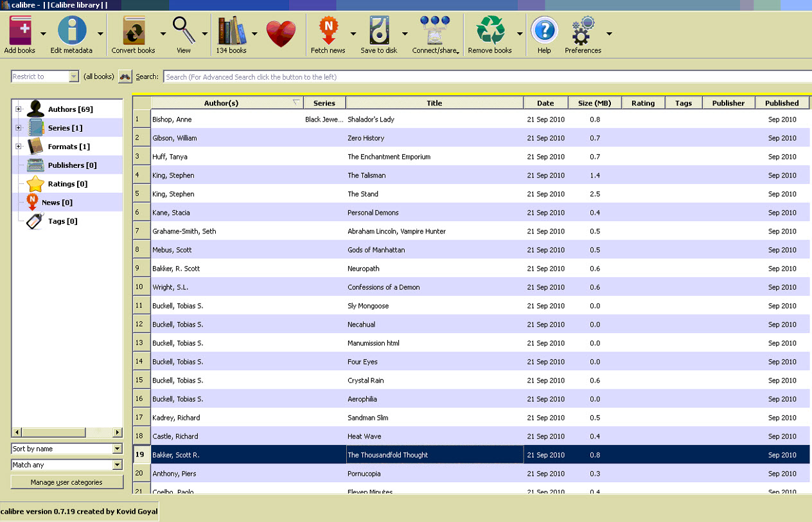Select News [0] category
The height and width of the screenshot is (522, 812).
click(57, 203)
